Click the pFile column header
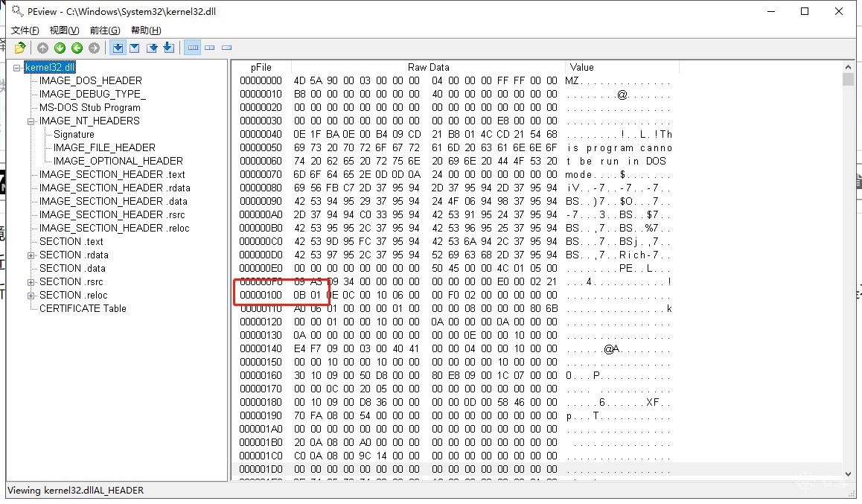 261,68
